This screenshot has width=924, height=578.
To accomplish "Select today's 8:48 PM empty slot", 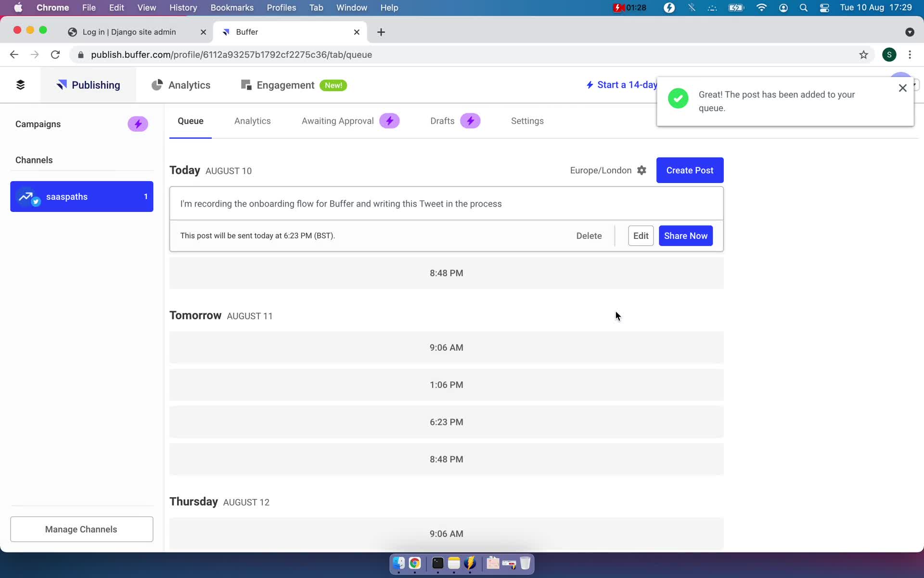I will point(446,273).
